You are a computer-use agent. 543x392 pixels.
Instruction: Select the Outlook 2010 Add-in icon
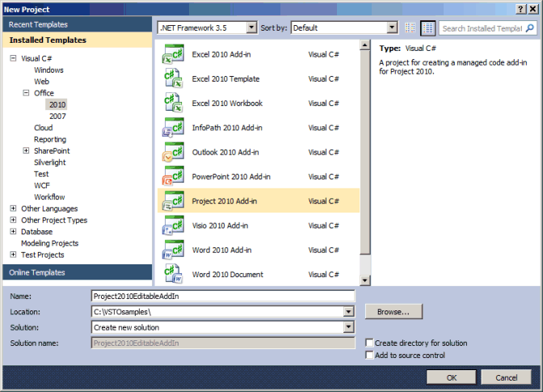point(173,152)
